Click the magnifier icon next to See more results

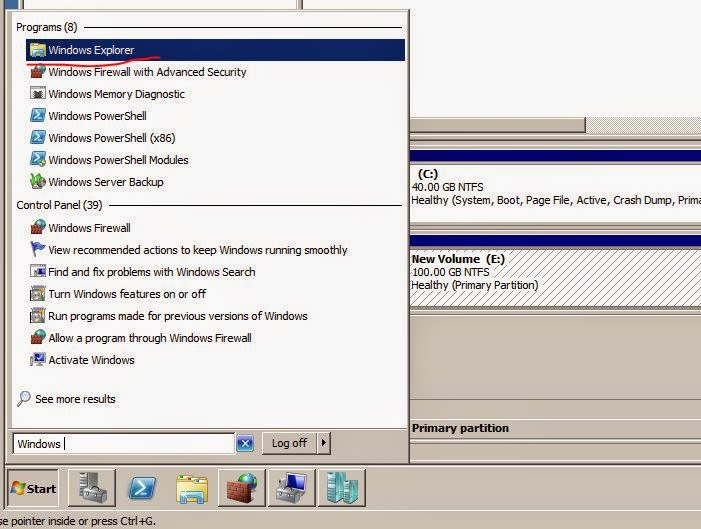(x=24, y=398)
